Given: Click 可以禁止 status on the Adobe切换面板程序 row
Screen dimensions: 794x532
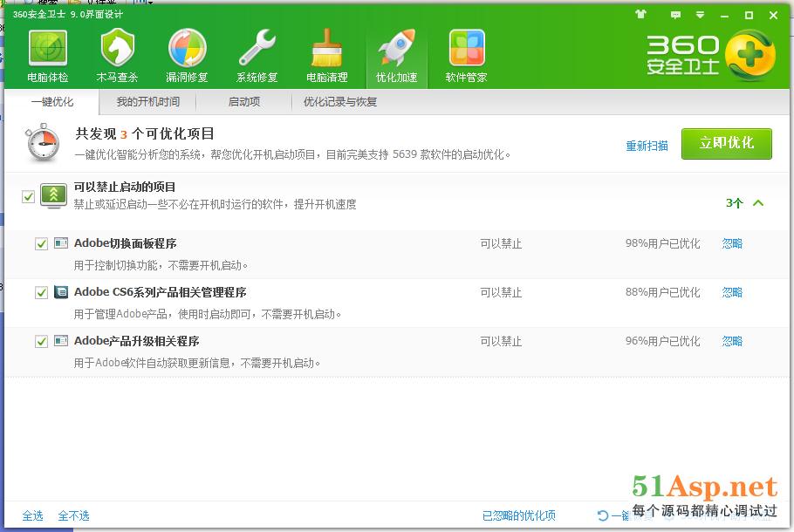Looking at the screenshot, I should click(x=501, y=244).
